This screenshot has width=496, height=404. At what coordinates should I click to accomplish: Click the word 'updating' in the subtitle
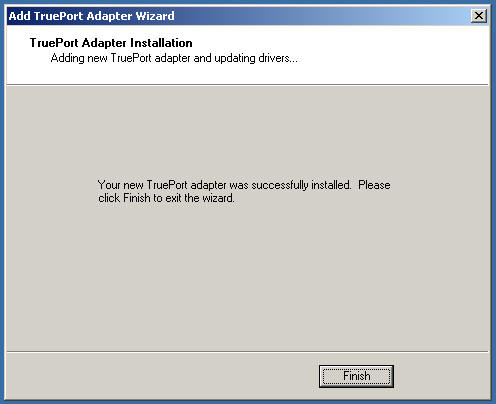(235, 58)
